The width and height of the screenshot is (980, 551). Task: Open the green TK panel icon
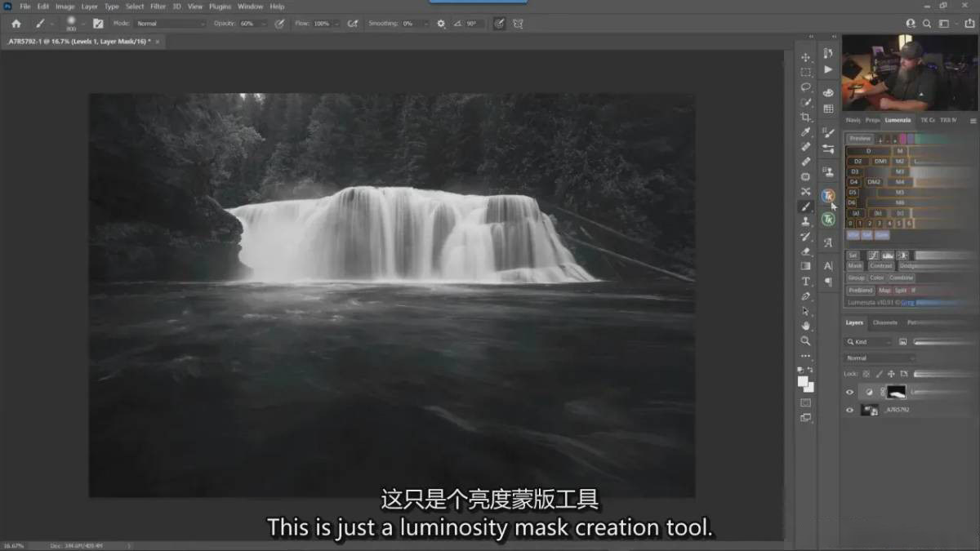(828, 220)
